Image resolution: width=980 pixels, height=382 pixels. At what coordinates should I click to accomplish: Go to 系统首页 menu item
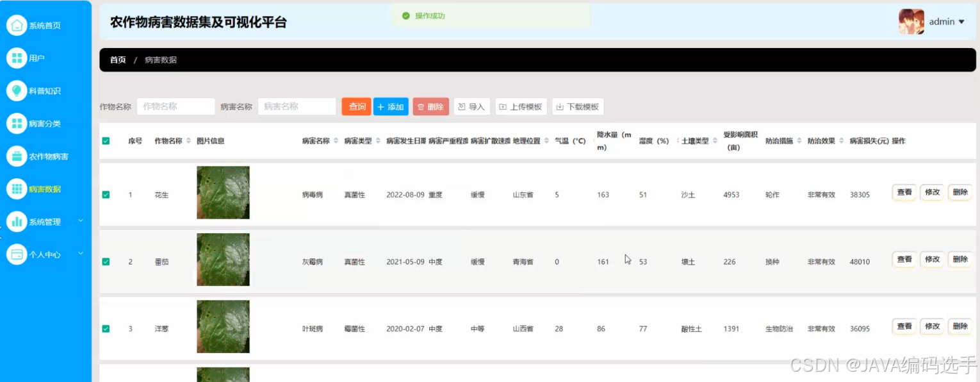[x=45, y=26]
